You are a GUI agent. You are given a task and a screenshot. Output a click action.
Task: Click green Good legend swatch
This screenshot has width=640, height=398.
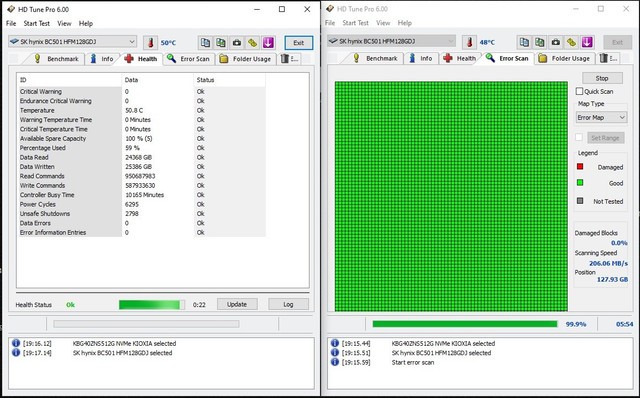[x=580, y=182]
